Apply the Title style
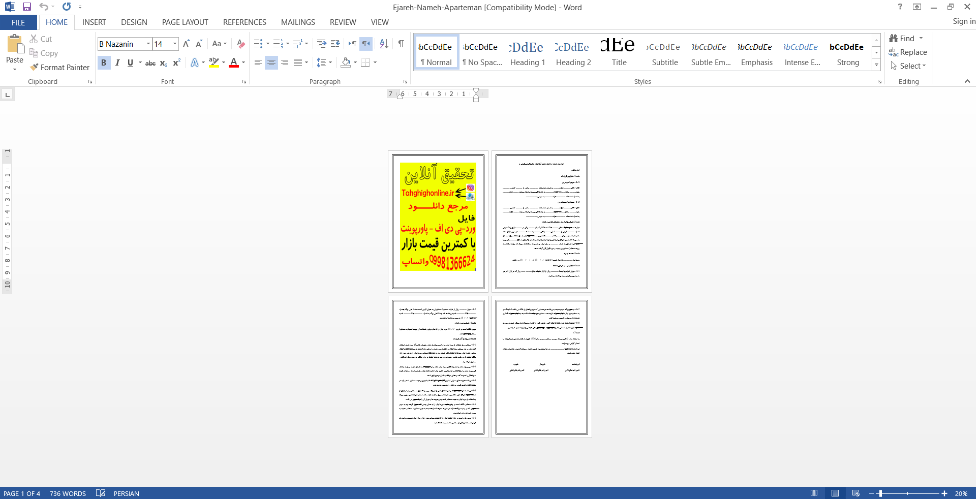The width and height of the screenshot is (980, 499). [619, 52]
